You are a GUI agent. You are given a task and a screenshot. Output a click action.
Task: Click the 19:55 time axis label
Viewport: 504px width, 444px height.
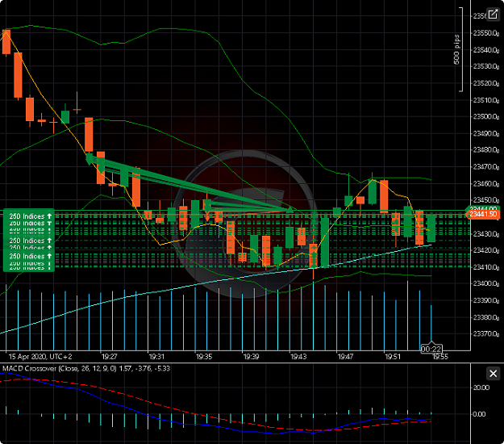tap(440, 357)
